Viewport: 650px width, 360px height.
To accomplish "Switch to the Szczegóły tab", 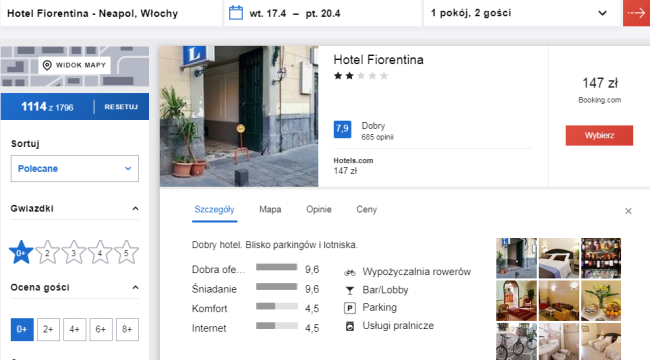I will coord(214,210).
